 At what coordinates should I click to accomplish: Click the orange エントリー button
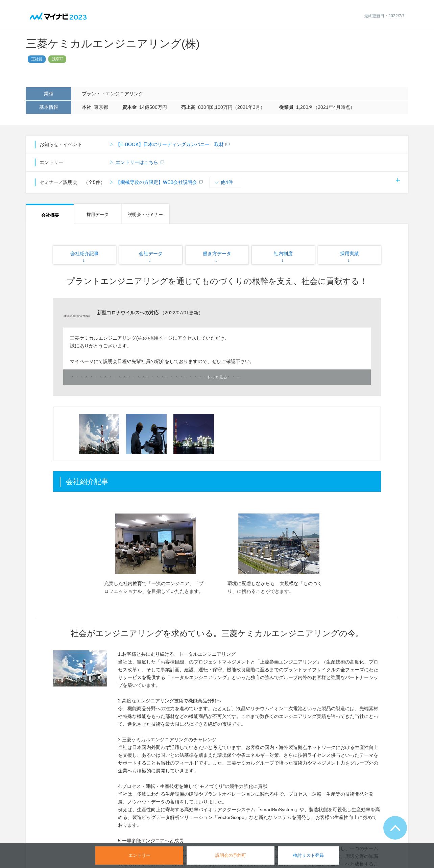139,855
